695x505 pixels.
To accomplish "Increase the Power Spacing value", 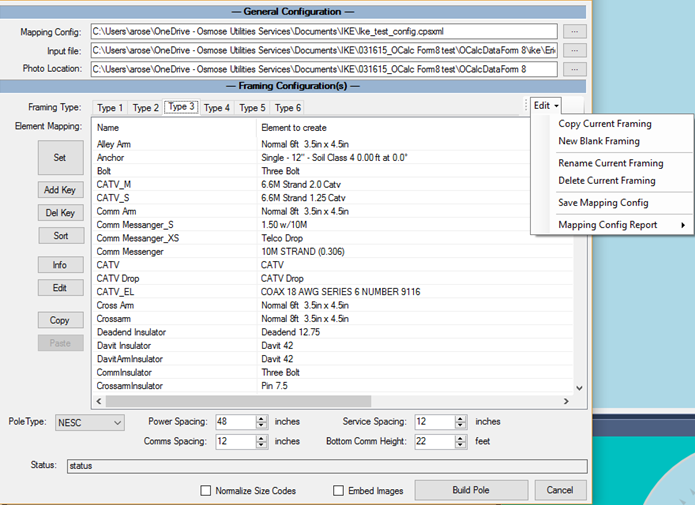I will [262, 418].
